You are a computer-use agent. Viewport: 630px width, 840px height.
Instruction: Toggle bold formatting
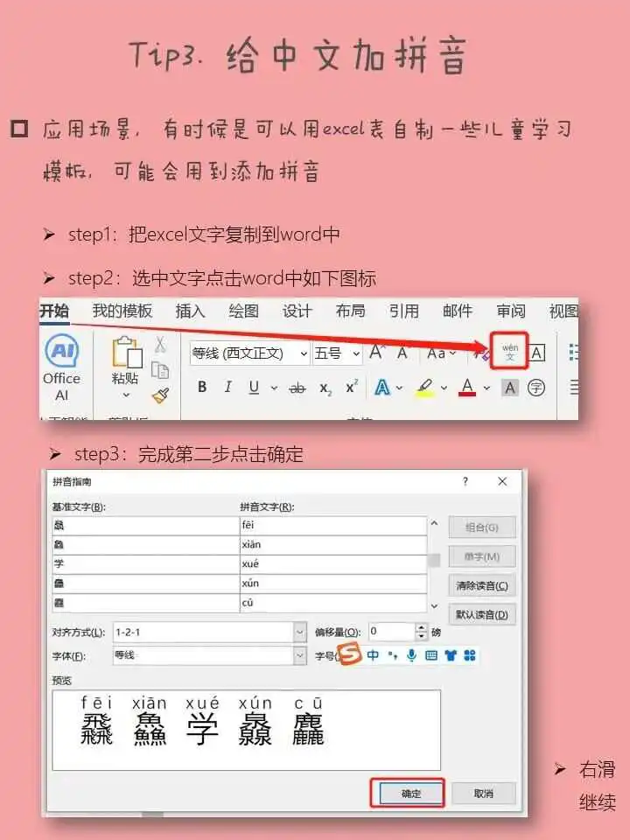pos(202,387)
